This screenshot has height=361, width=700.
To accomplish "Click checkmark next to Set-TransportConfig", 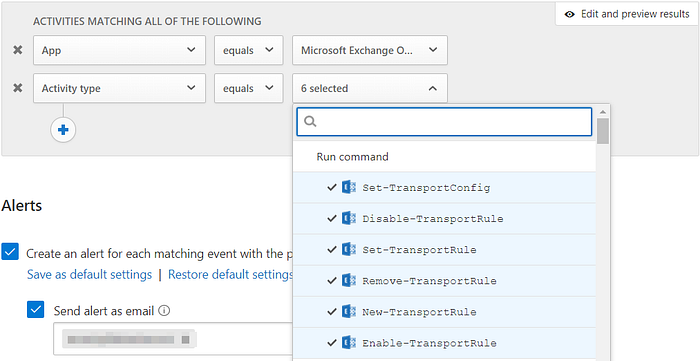I will (x=331, y=187).
